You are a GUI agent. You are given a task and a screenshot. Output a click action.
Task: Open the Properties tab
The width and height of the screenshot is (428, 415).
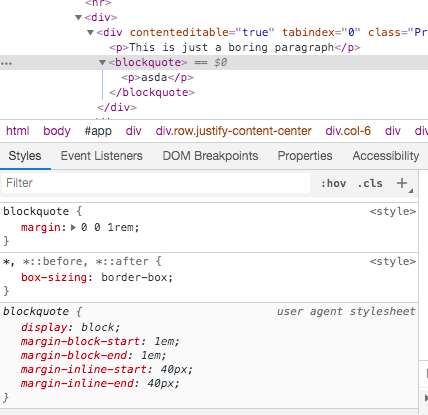[x=305, y=156]
